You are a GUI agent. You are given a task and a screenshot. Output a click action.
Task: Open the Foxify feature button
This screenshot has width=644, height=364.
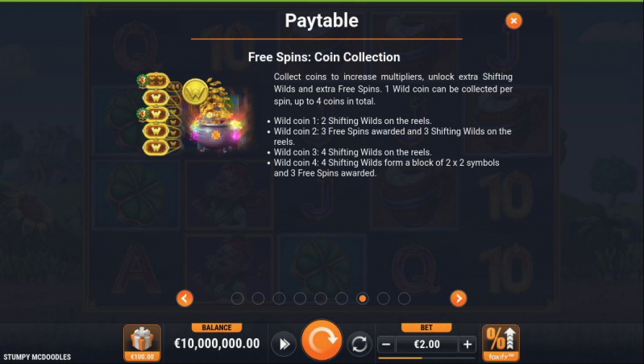pos(501,343)
